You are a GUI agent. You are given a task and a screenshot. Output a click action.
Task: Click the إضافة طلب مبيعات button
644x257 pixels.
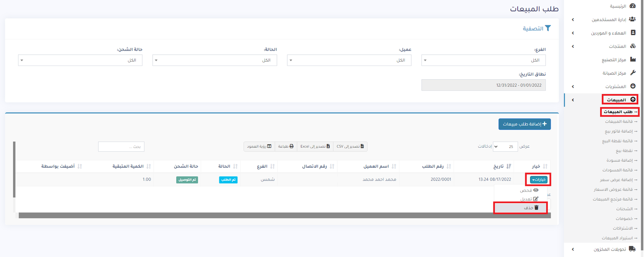524,124
